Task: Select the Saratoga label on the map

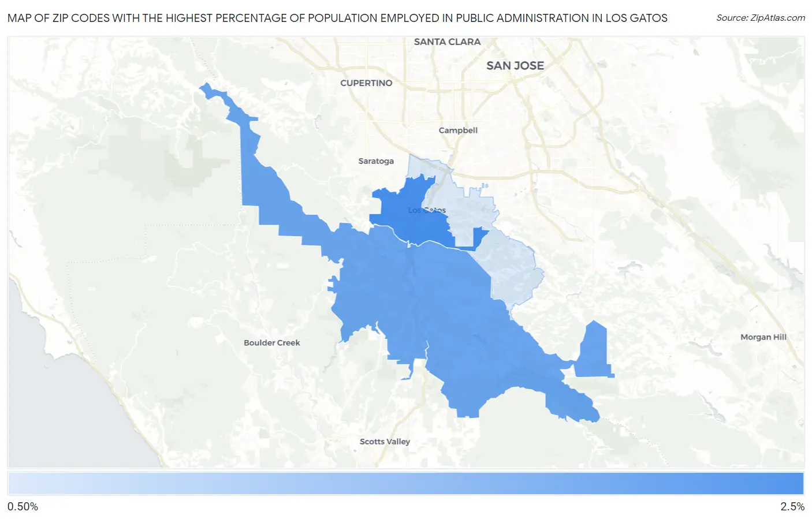Action: tap(376, 161)
